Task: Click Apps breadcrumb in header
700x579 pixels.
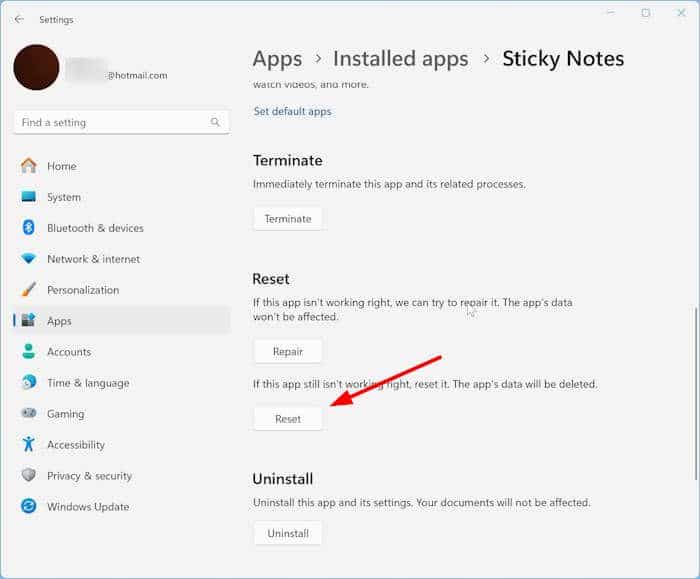Action: (x=277, y=59)
